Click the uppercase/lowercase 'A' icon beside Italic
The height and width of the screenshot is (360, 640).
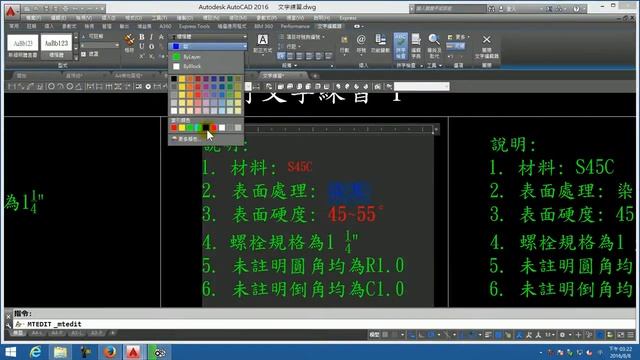point(161,37)
